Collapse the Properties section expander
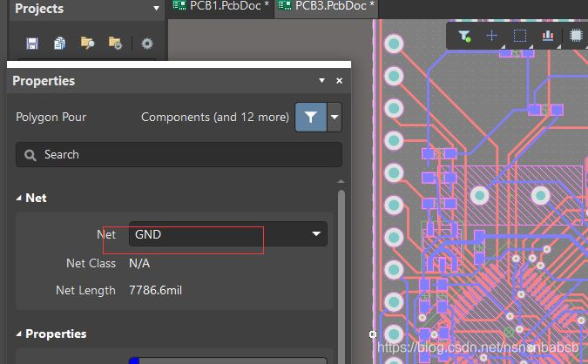This screenshot has width=588, height=364. pos(18,334)
